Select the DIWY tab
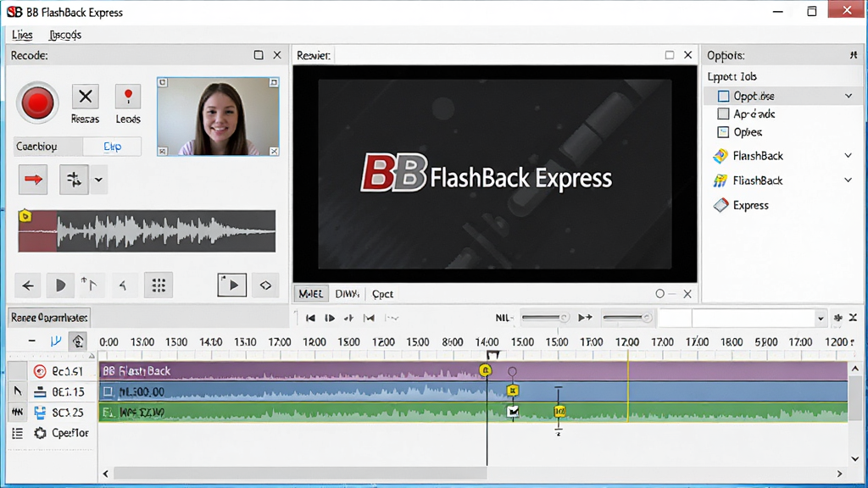 tap(347, 294)
